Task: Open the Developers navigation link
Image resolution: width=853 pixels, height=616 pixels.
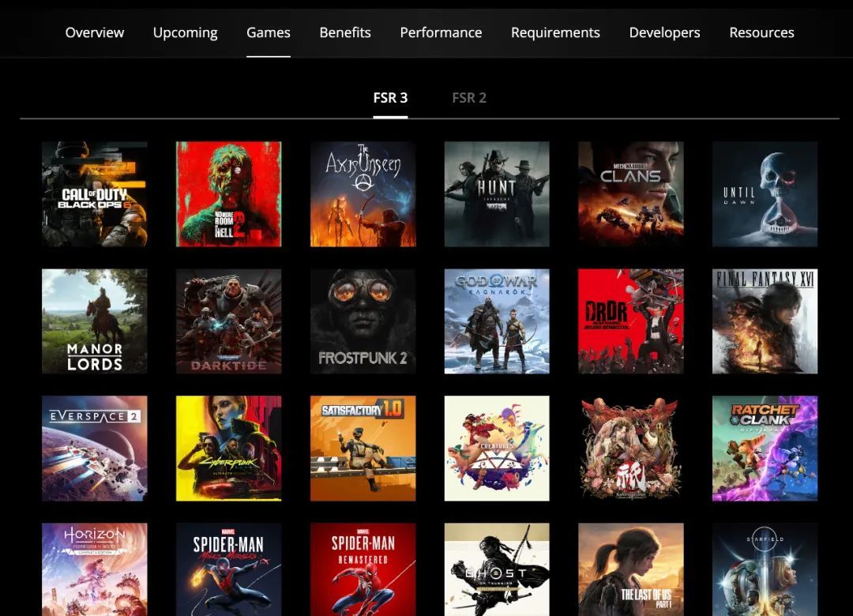Action: (664, 32)
